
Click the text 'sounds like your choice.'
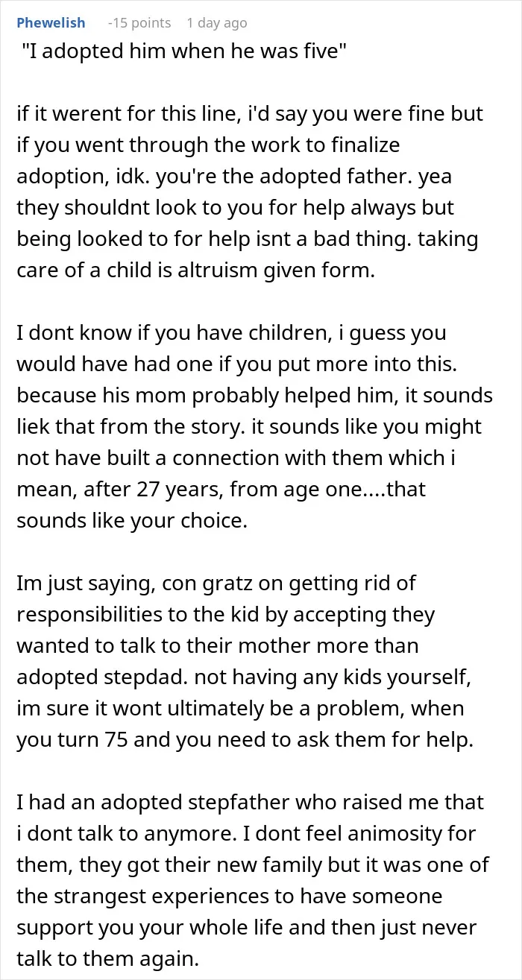(x=130, y=521)
